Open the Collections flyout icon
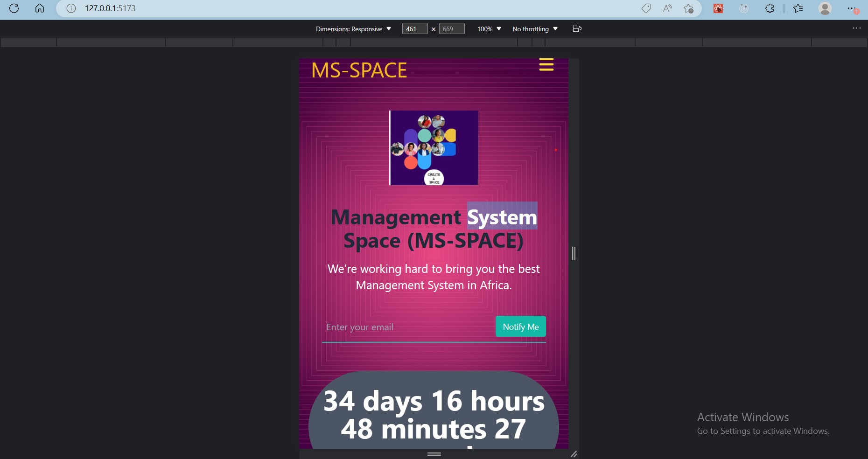Viewport: 868px width, 459px height. [x=798, y=8]
